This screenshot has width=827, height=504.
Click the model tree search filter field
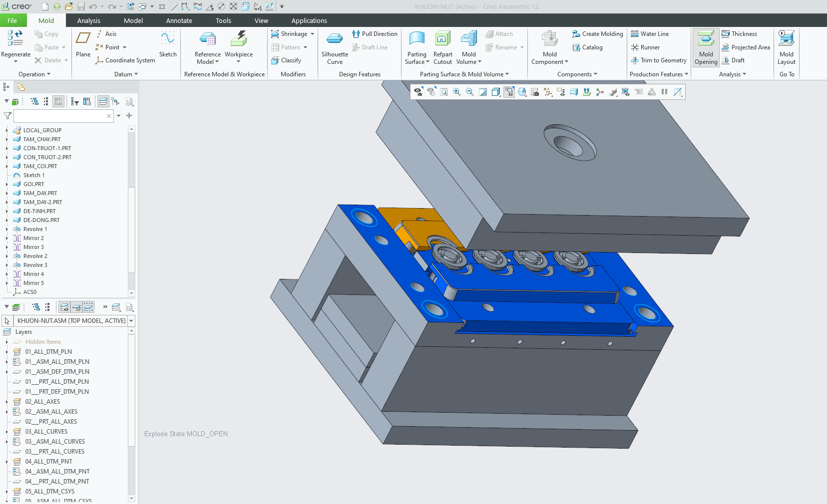click(x=59, y=116)
